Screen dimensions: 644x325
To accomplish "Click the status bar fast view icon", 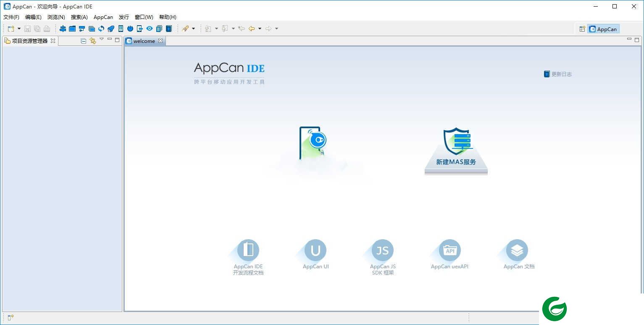I will pos(11,317).
